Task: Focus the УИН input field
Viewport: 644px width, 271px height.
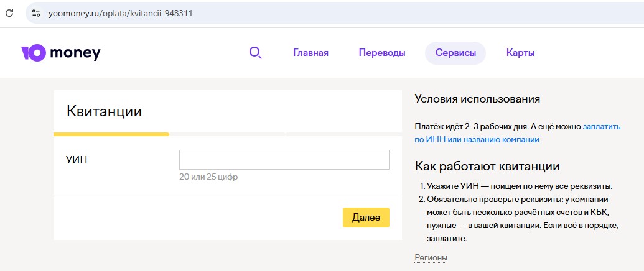Action: [x=284, y=160]
